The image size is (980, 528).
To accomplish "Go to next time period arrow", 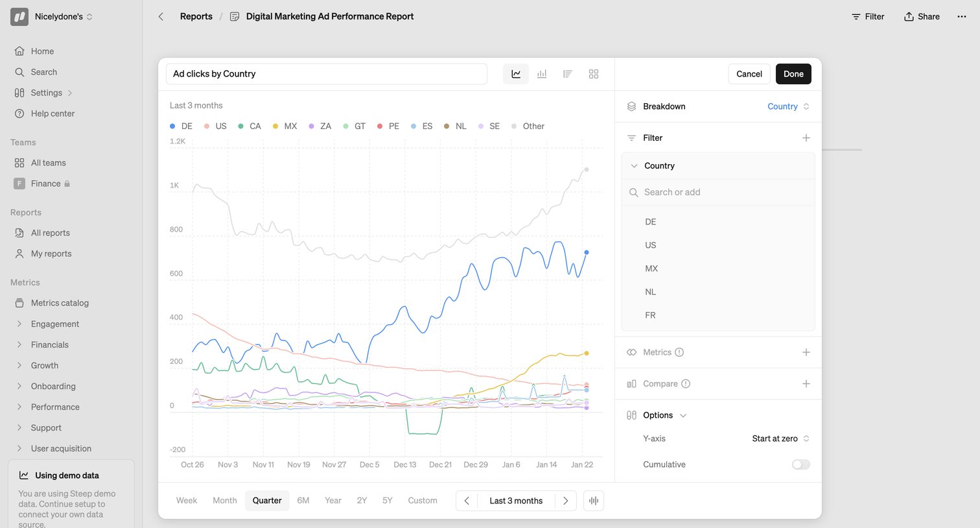I will click(565, 501).
